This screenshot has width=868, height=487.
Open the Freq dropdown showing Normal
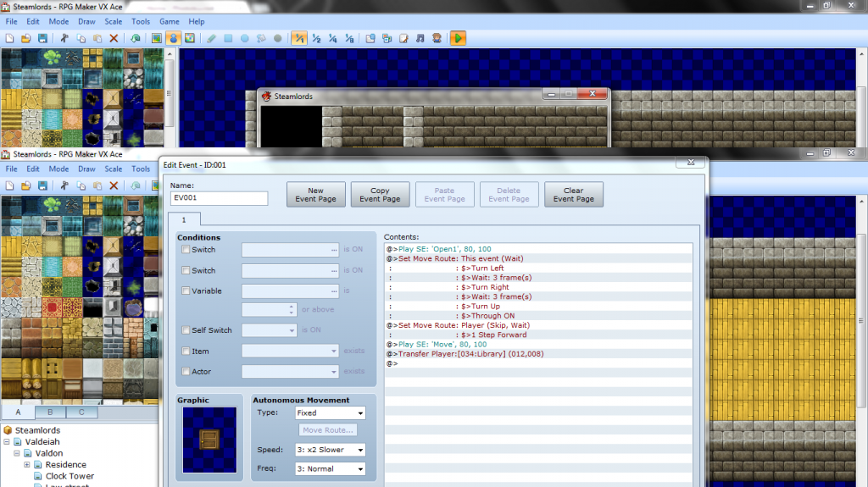[x=330, y=468]
